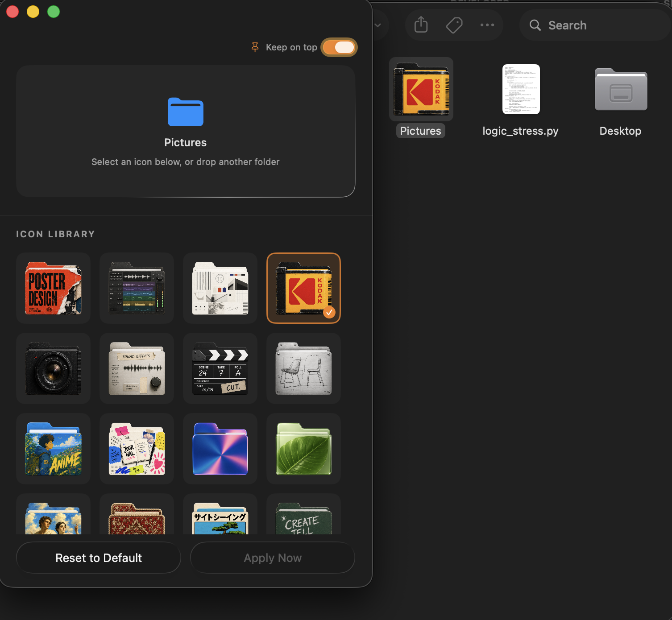Zoom the icon picker with green button
Screen dimensions: 672x620
point(54,12)
